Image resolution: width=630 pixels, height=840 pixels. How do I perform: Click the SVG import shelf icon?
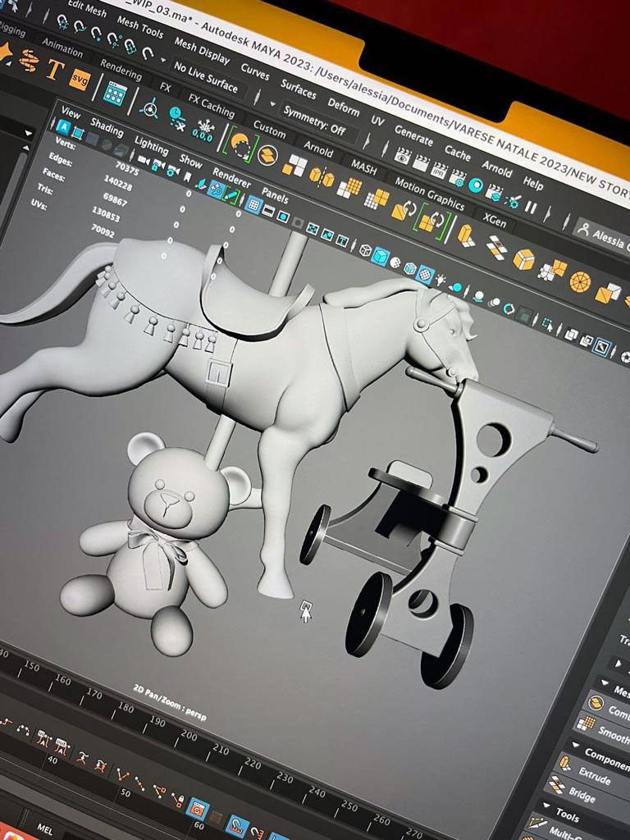pos(80,79)
